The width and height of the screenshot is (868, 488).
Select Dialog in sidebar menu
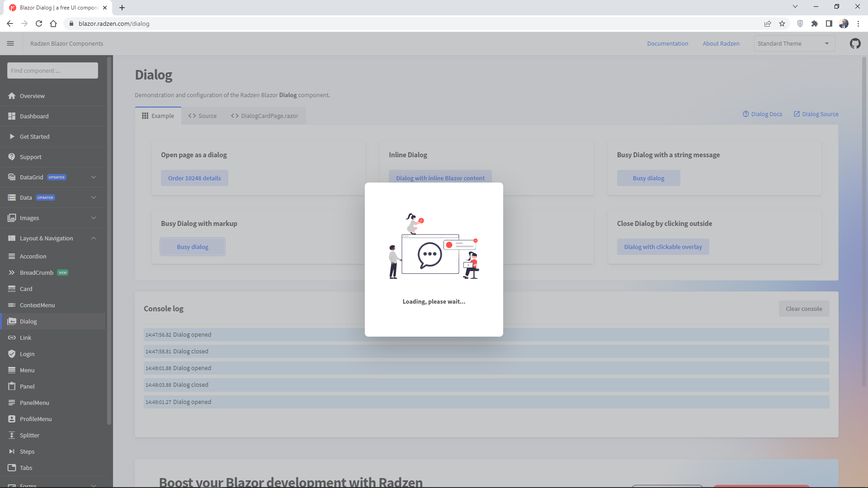pos(53,321)
